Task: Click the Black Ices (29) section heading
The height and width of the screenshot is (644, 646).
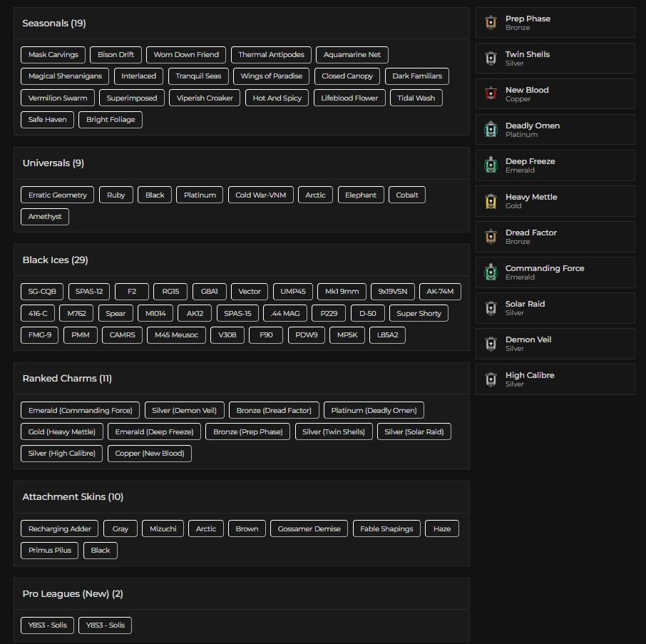Action: click(x=55, y=260)
